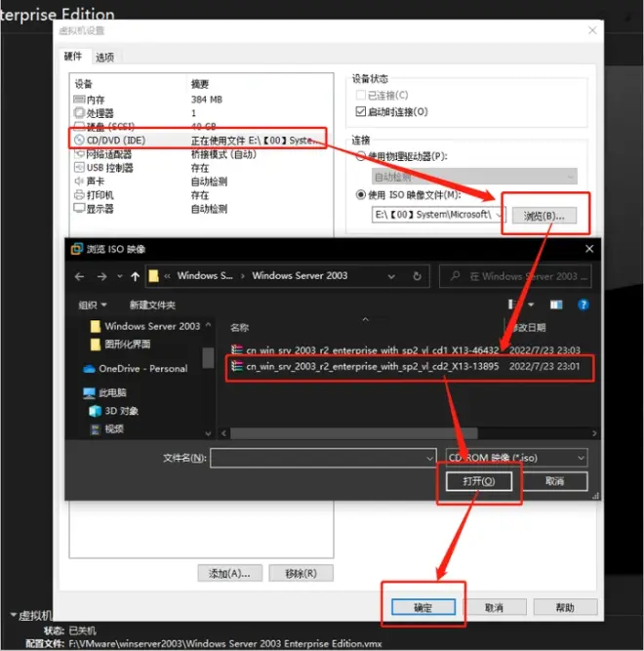Click the sound card speaker icon

[x=79, y=181]
